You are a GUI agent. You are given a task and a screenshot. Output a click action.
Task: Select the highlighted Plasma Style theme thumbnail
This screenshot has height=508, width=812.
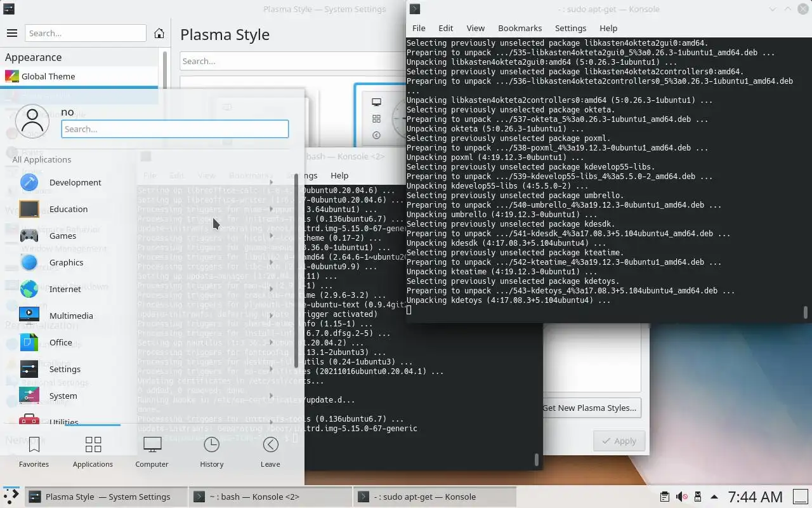pos(380,114)
